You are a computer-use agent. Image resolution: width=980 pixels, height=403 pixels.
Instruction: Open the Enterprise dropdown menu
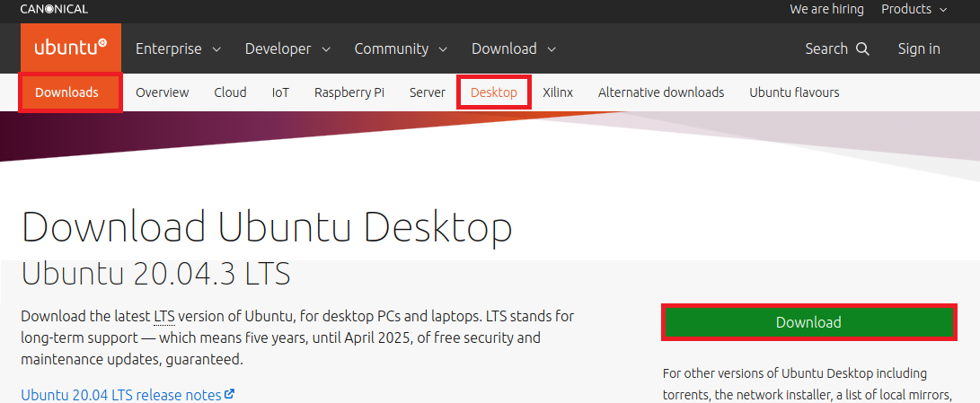[178, 48]
